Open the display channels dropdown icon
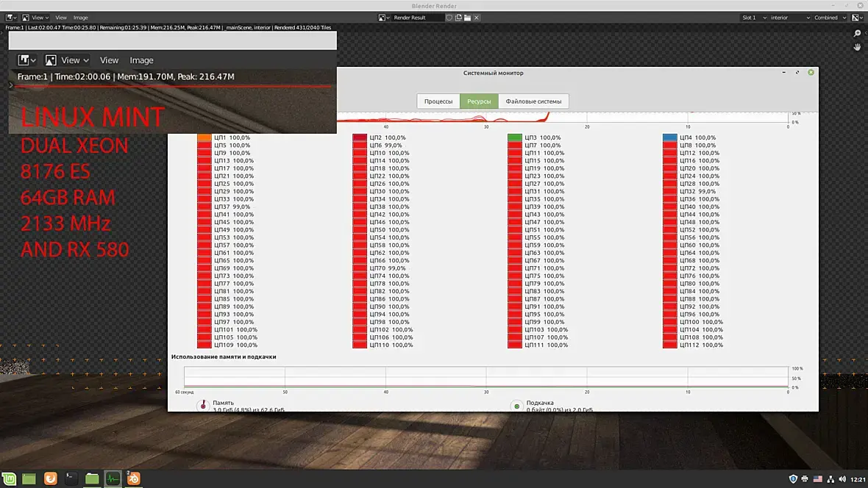Viewport: 868px width, 488px height. [x=857, y=18]
